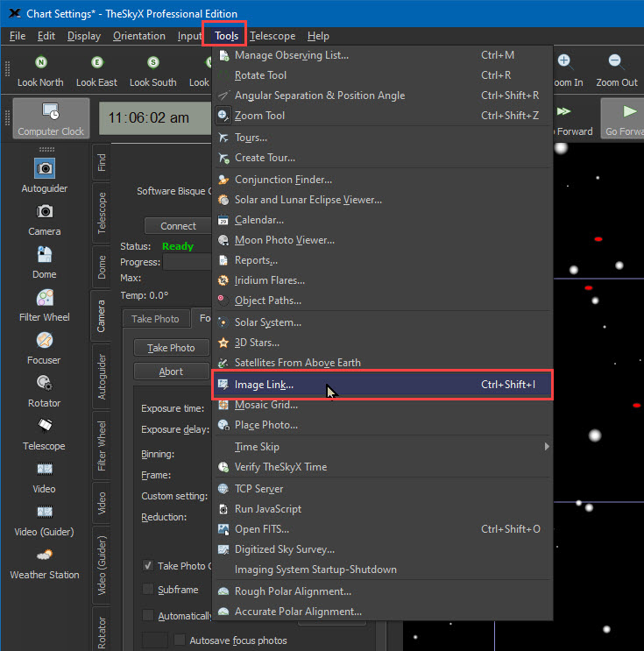Open the File menu
This screenshot has width=644, height=651.
[x=18, y=36]
